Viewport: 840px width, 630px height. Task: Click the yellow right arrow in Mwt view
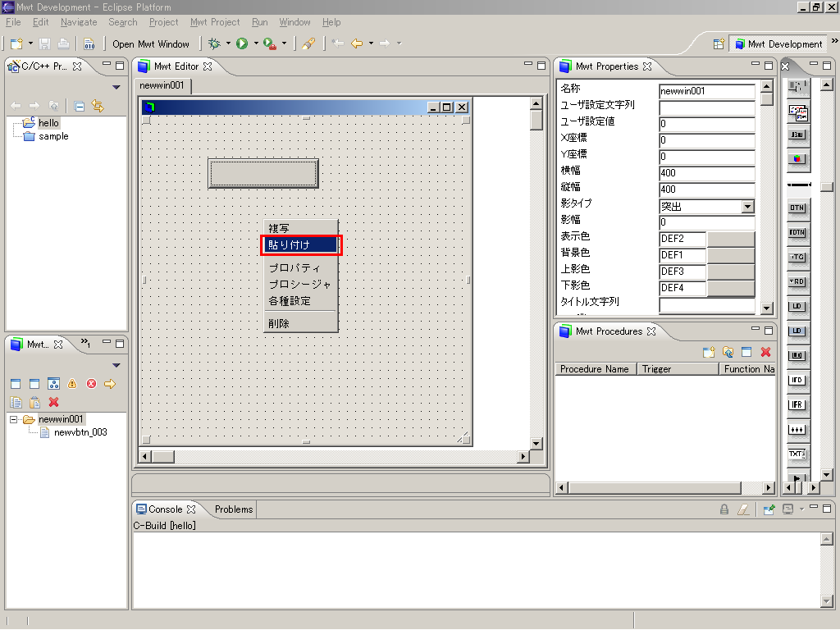[x=110, y=384]
